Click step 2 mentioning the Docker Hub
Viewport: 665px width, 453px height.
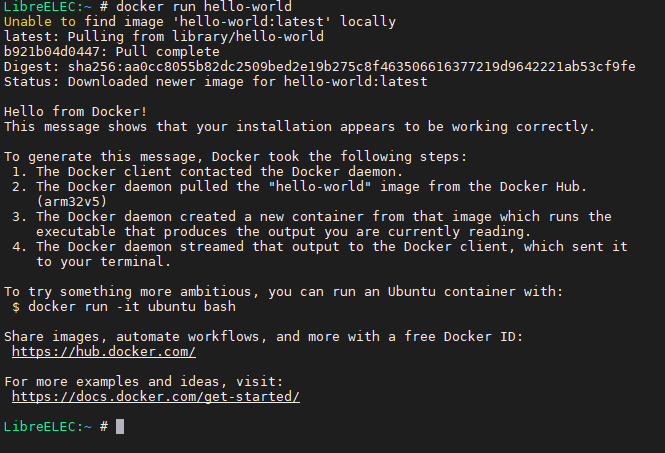(299, 194)
